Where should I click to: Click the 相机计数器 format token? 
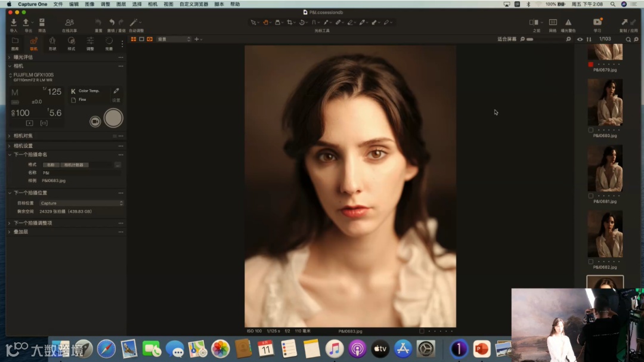[74, 165]
